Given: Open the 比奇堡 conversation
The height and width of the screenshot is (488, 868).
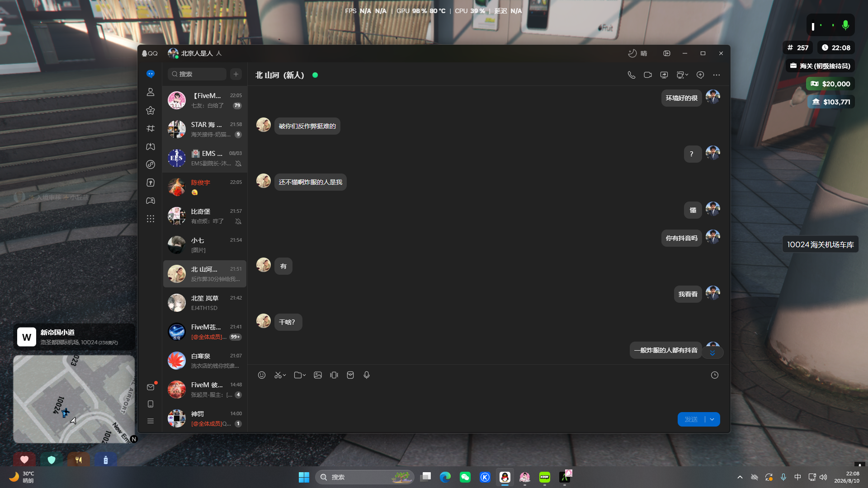Looking at the screenshot, I should [x=205, y=216].
